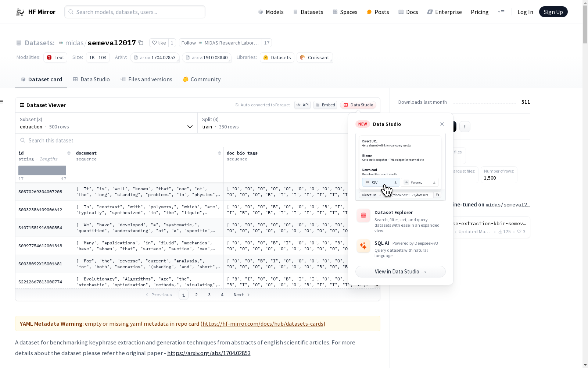Open the API button in Dataset Viewer
This screenshot has width=588, height=368.
click(302, 105)
